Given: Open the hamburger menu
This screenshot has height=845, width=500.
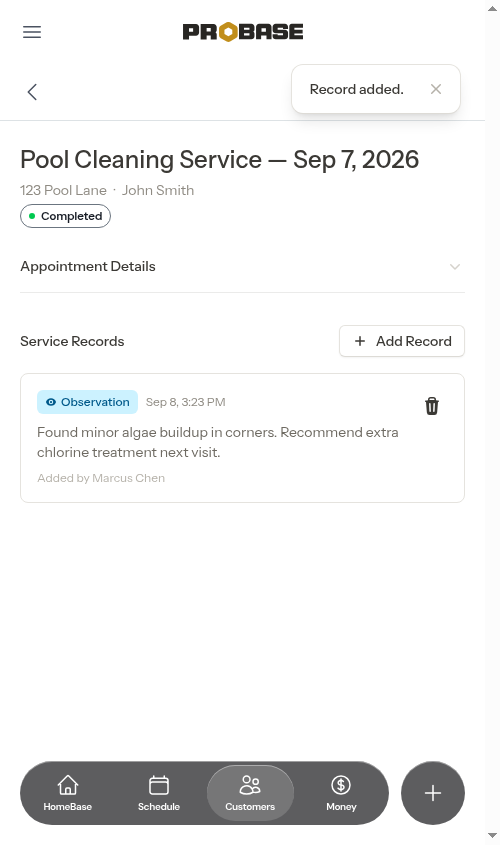Looking at the screenshot, I should point(32,32).
